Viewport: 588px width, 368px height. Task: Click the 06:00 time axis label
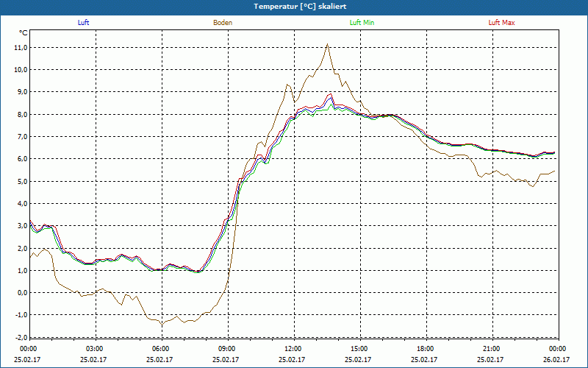(160, 349)
